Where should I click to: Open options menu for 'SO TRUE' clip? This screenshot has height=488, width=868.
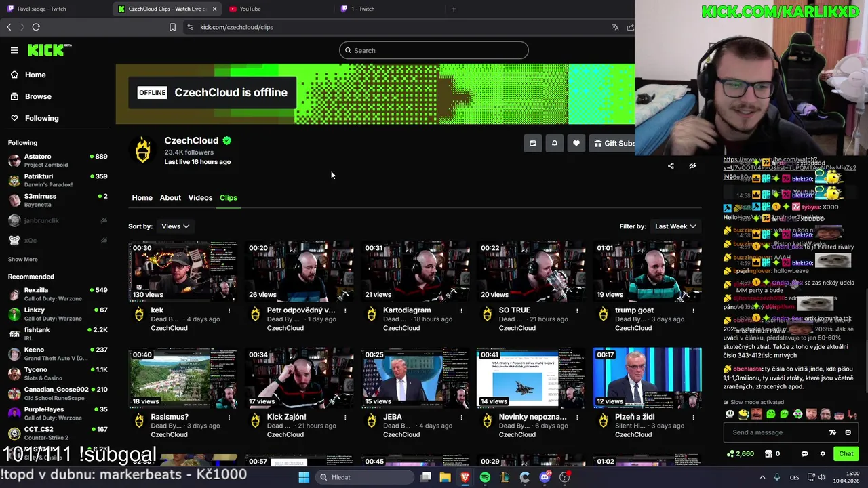pyautogui.click(x=577, y=311)
